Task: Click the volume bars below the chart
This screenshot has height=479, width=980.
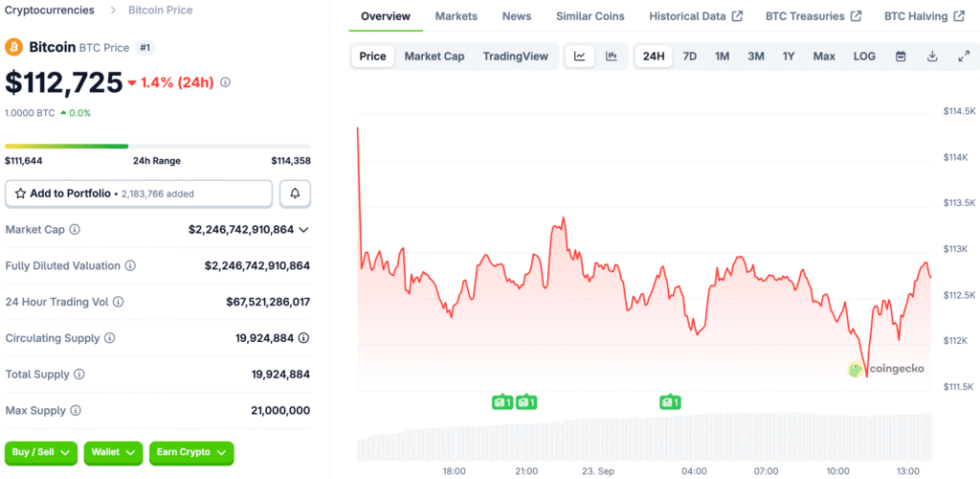Action: point(644,437)
